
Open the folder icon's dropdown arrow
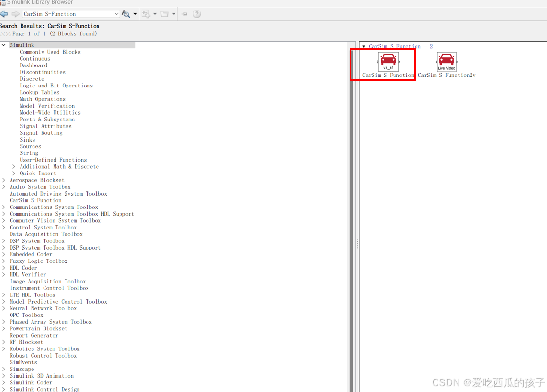point(174,14)
